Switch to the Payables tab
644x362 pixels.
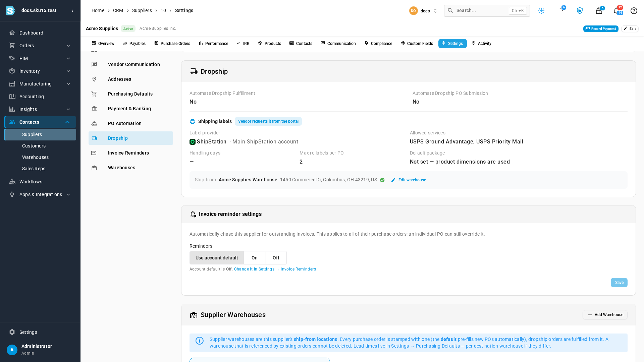(x=134, y=44)
